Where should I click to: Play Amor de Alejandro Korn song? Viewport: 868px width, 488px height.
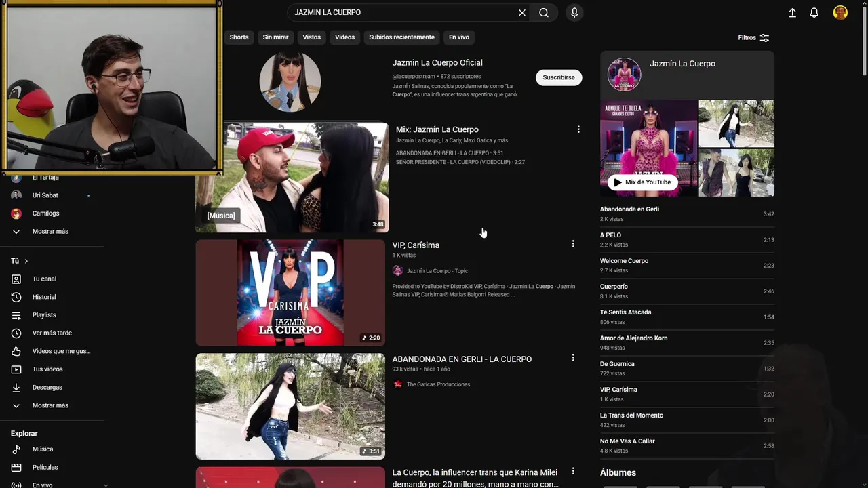click(687, 342)
